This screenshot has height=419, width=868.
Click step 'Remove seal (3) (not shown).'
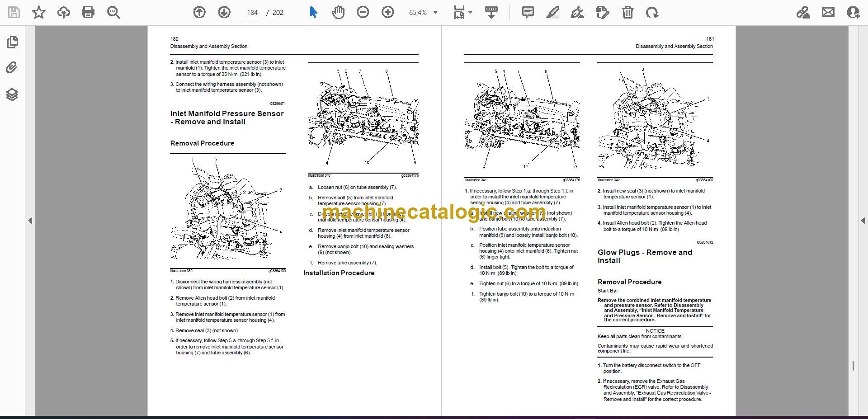click(x=207, y=330)
